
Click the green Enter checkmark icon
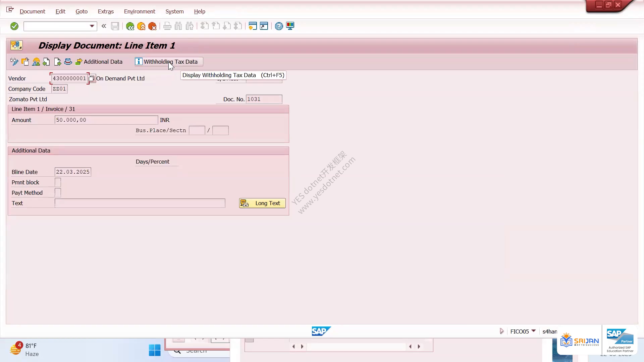tap(14, 26)
